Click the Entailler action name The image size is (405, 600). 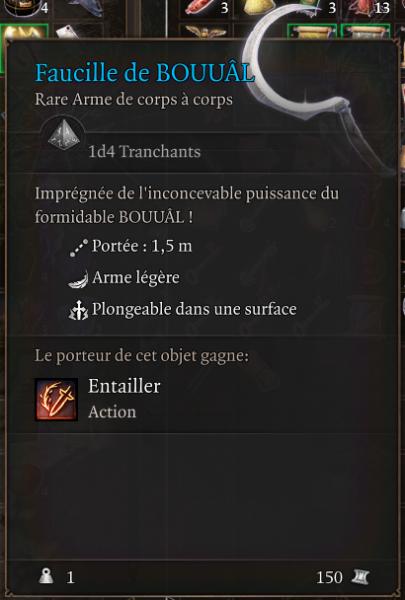[x=124, y=386]
